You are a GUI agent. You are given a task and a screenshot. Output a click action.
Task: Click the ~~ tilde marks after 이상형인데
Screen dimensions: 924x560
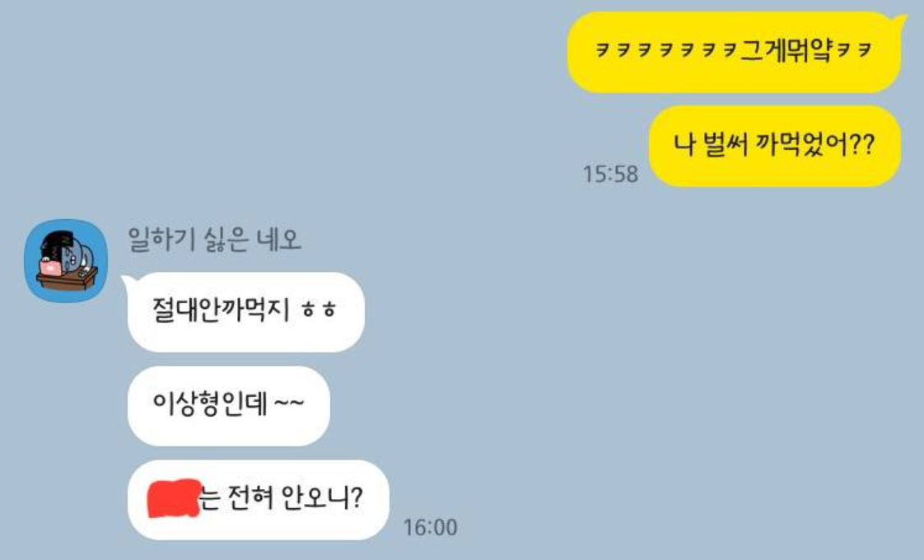[x=289, y=404]
